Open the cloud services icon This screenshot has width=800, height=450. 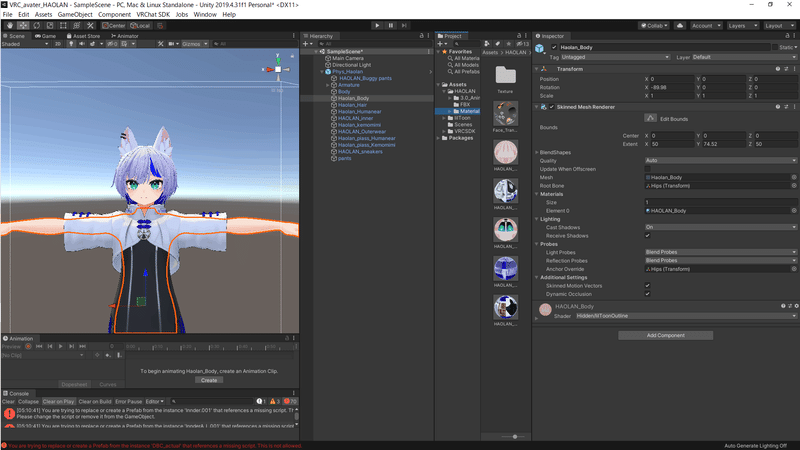[x=680, y=26]
